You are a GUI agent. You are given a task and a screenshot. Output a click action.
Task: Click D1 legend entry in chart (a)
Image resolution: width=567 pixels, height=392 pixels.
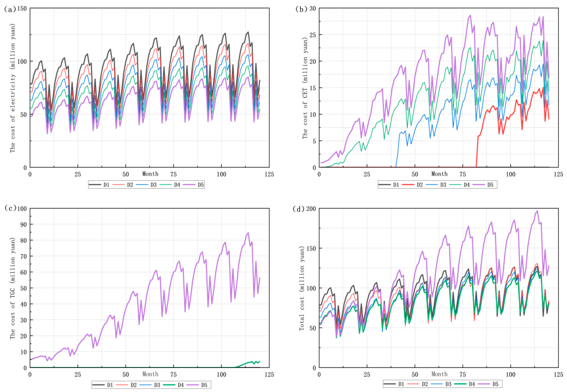(x=106, y=185)
